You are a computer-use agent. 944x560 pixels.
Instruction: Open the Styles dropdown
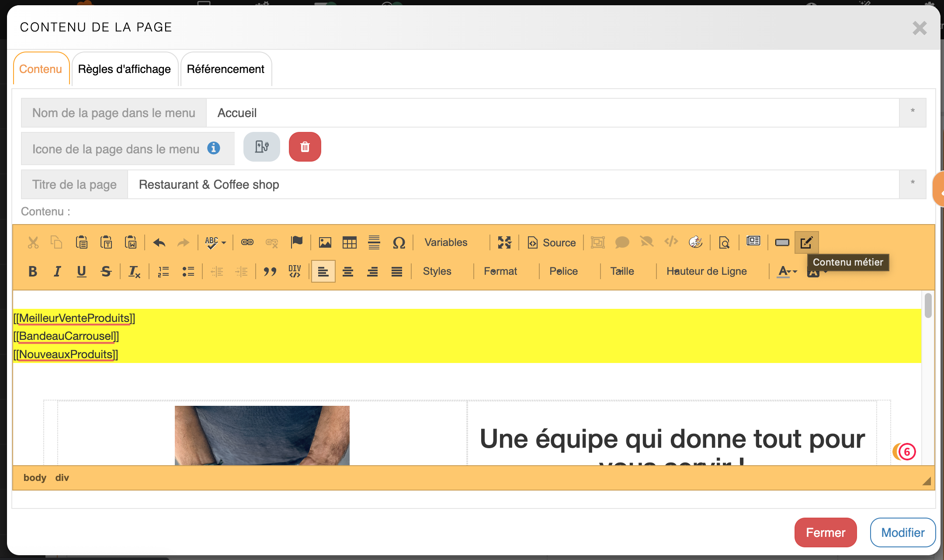click(437, 271)
